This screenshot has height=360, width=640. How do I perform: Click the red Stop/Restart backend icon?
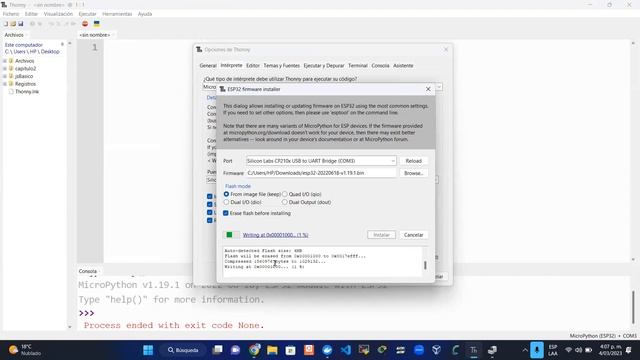point(85,24)
